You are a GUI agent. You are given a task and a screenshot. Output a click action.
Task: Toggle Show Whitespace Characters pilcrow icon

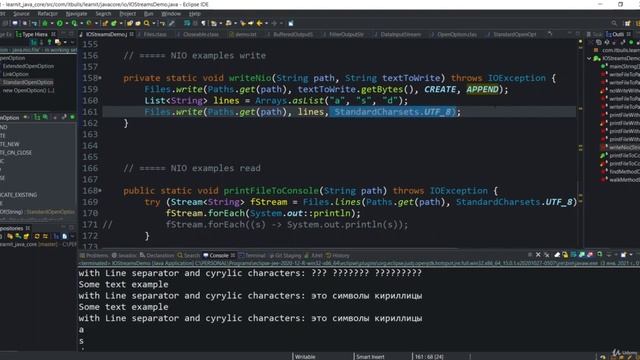click(203, 23)
